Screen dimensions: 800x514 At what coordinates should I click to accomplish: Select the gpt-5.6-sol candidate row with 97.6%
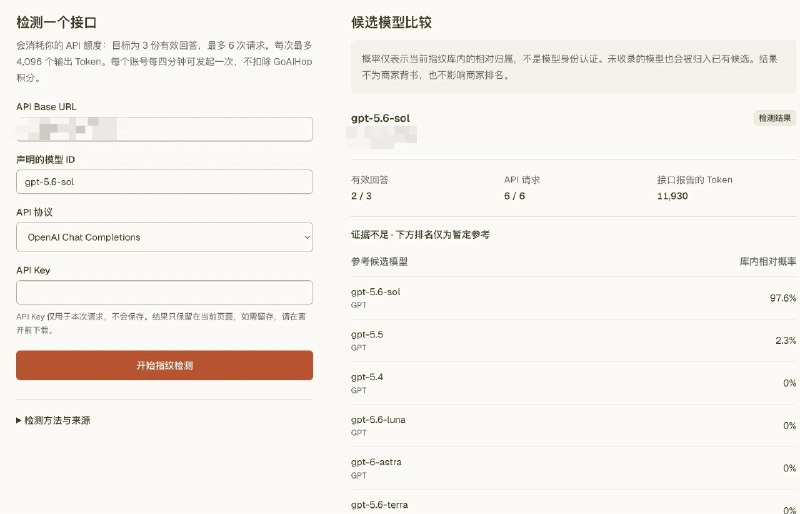tap(573, 298)
